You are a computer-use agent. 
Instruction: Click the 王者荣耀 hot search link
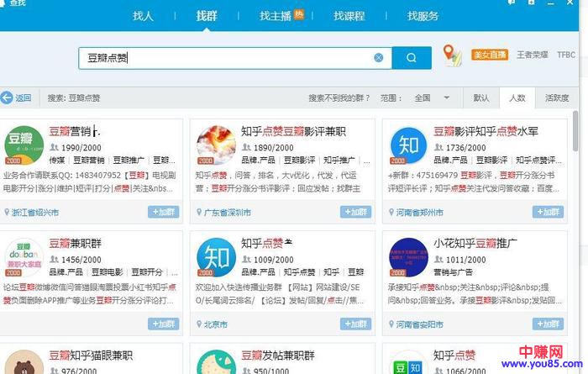click(x=532, y=55)
